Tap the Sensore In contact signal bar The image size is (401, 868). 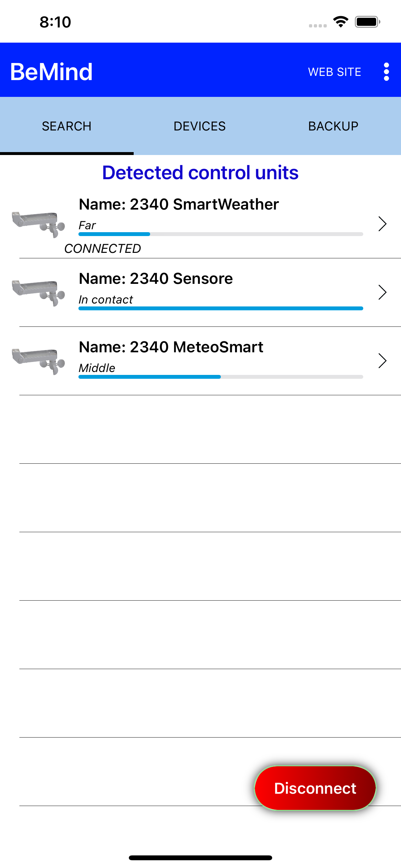click(x=221, y=308)
